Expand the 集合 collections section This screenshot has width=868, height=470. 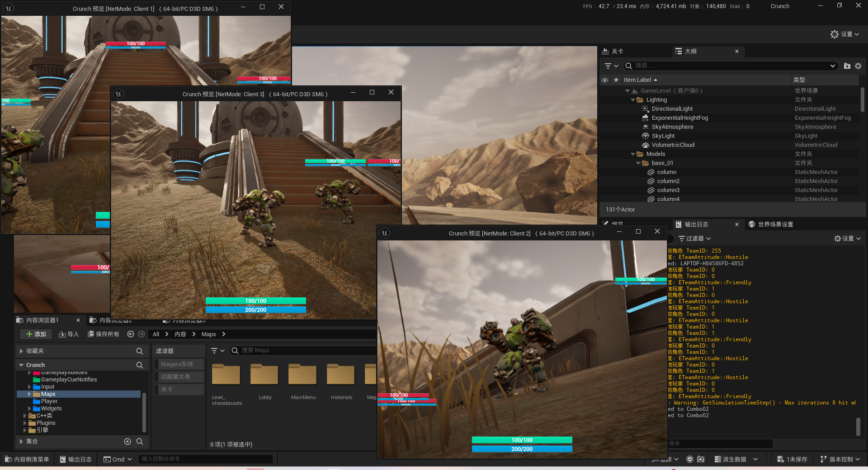[21, 442]
